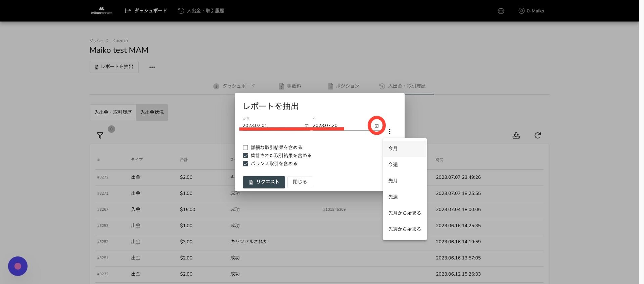The height and width of the screenshot is (284, 644).
Task: Choose 先月 from the preset menu
Action: [x=405, y=181]
